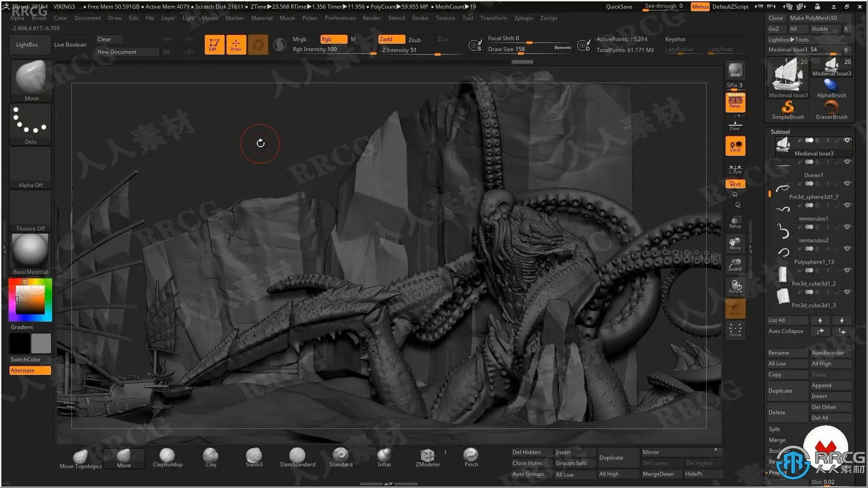Select the Zoom3D navigation tool
The height and width of the screenshot is (488, 868).
(x=735, y=265)
